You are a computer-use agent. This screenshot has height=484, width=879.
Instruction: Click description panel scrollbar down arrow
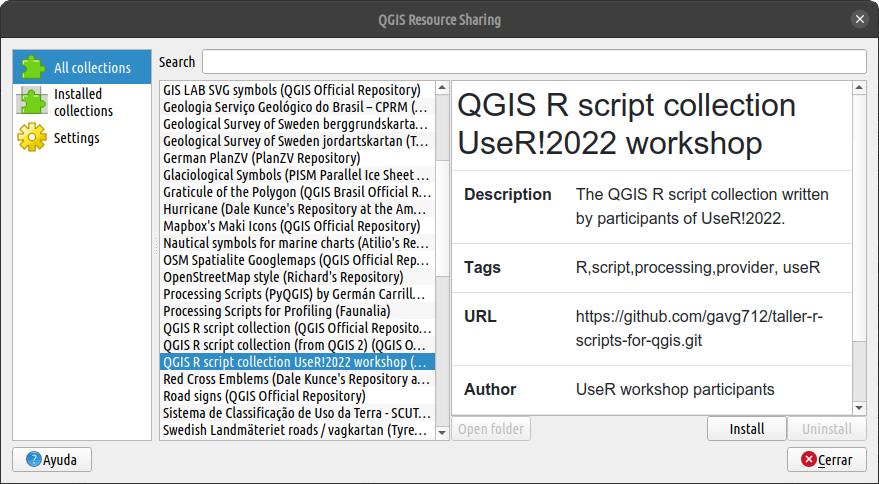point(858,408)
